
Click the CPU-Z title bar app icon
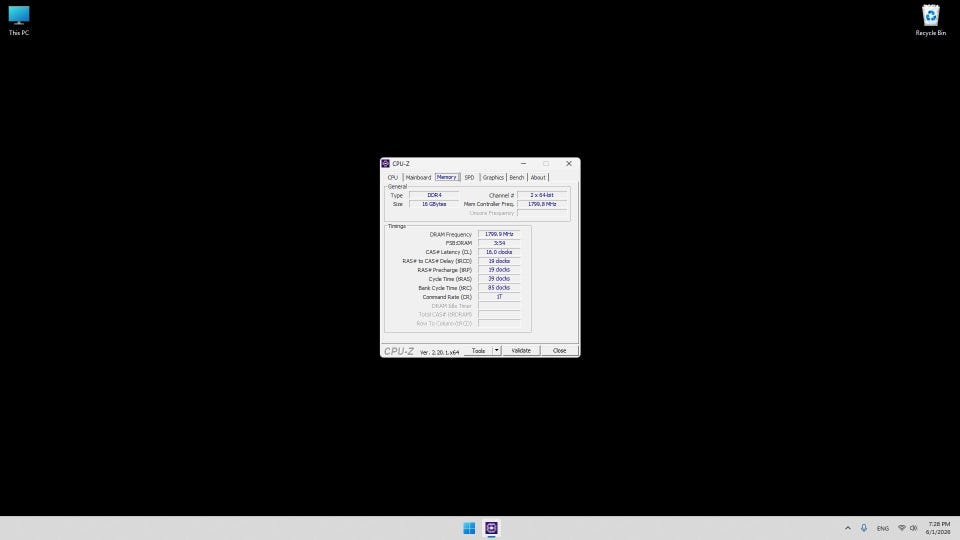click(x=385, y=163)
